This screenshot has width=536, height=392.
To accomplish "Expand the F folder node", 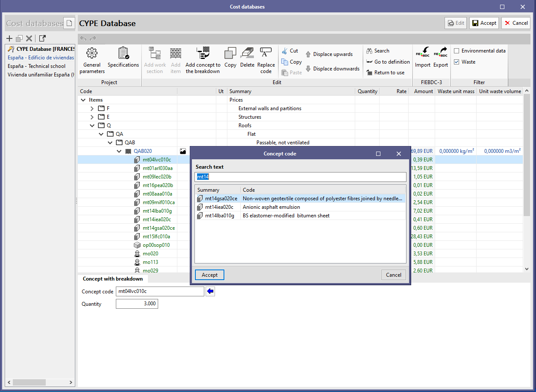I will [x=92, y=108].
